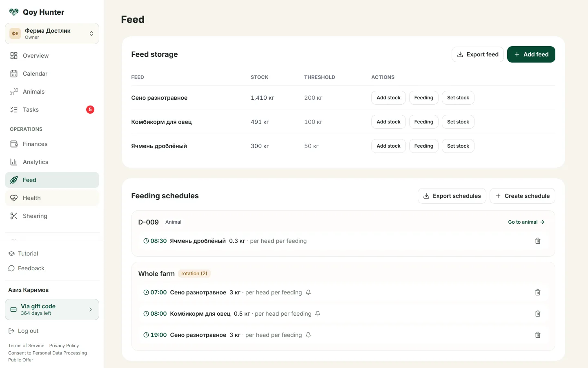Toggle bell reminder on 07:00 schedule

pyautogui.click(x=308, y=292)
